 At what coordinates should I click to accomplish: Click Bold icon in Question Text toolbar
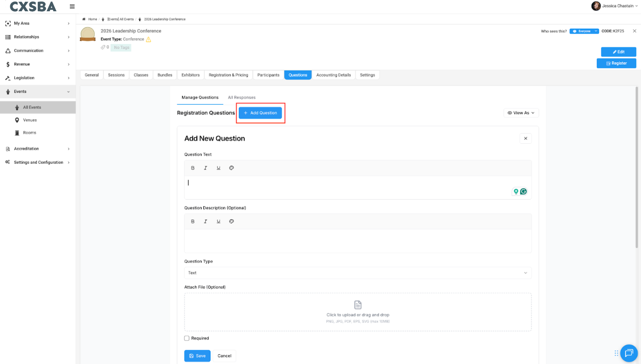coord(193,168)
